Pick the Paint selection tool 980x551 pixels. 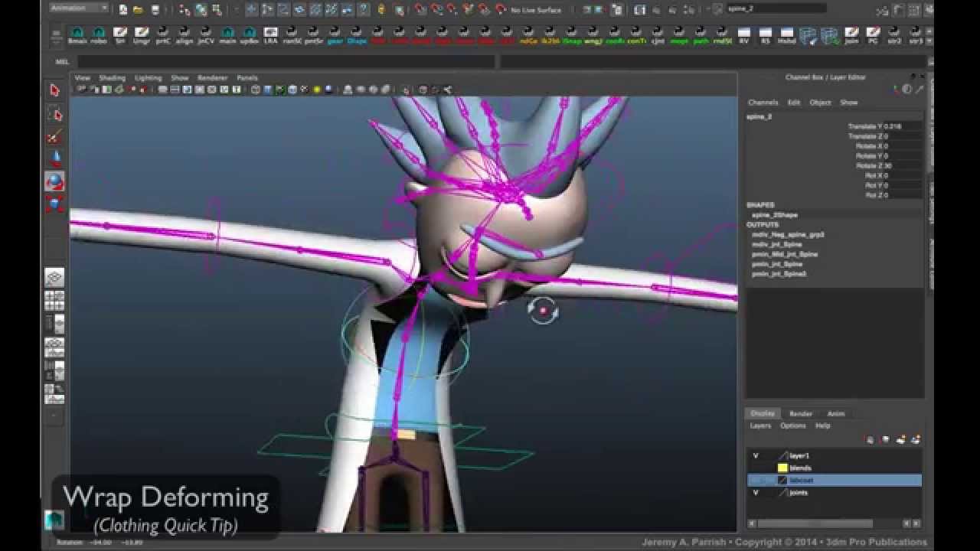tap(54, 137)
